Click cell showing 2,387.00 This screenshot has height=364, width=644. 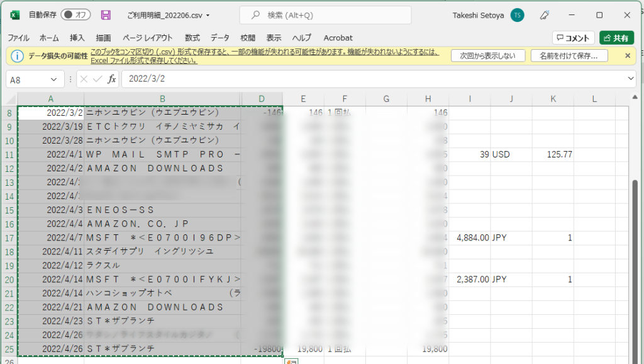click(470, 280)
